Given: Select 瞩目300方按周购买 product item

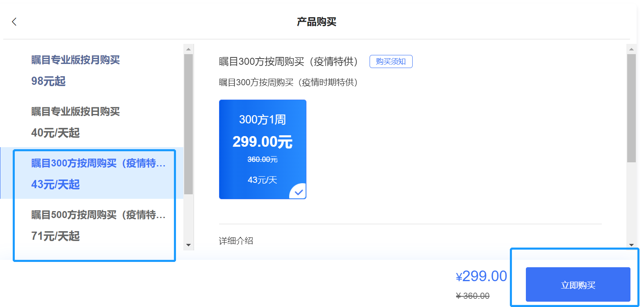Looking at the screenshot, I should 92,173.
